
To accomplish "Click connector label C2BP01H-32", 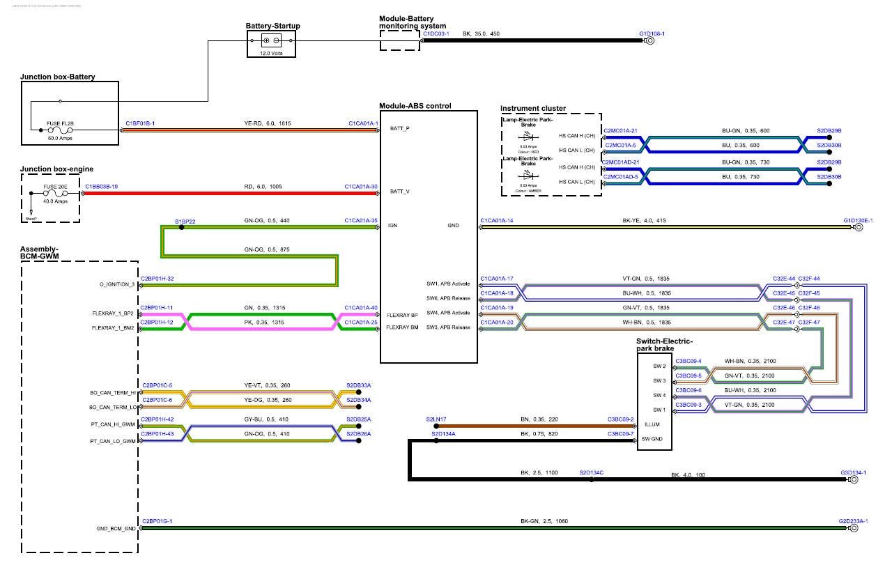I will click(157, 279).
